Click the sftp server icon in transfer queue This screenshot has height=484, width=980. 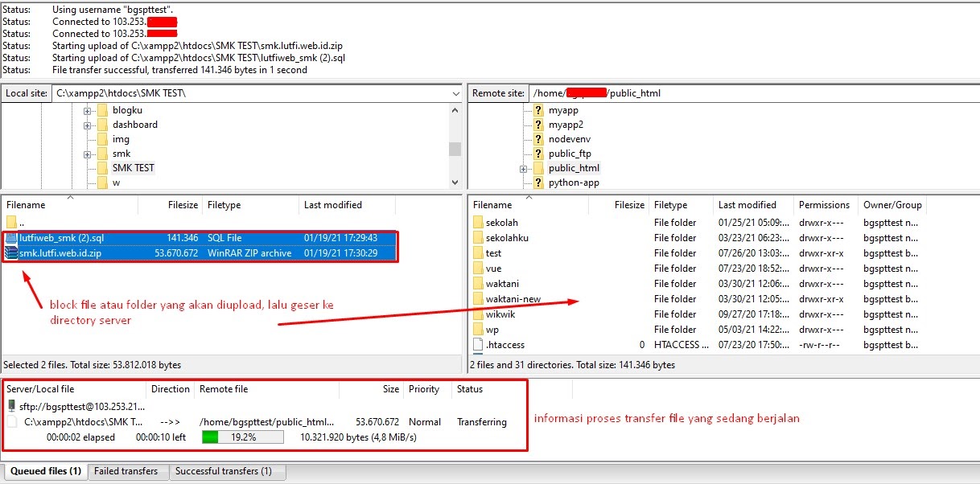11,406
